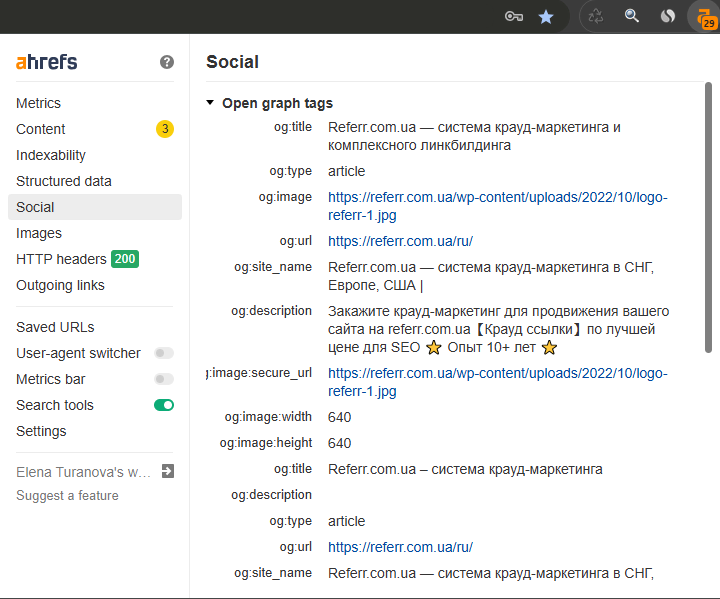The image size is (720, 599).
Task: Open the Content section with badge 3
Action: [41, 129]
